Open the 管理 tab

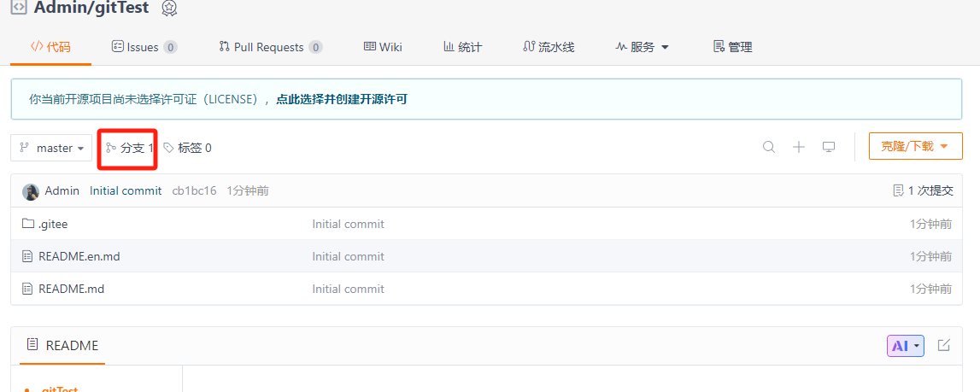(x=733, y=47)
